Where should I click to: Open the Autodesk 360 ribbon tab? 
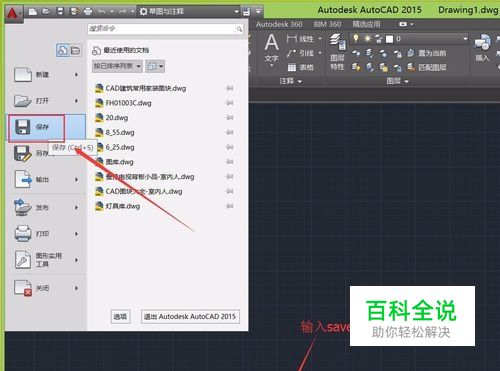tap(279, 24)
